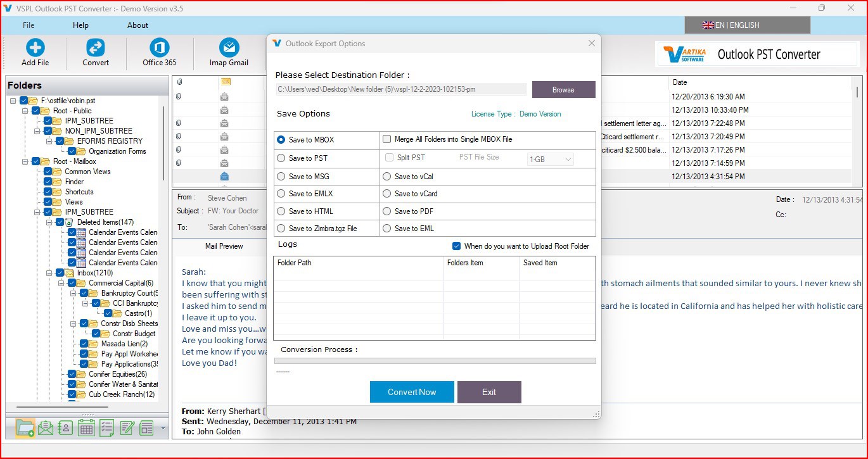Collapse the Deleted Items(147) tree node

49,222
